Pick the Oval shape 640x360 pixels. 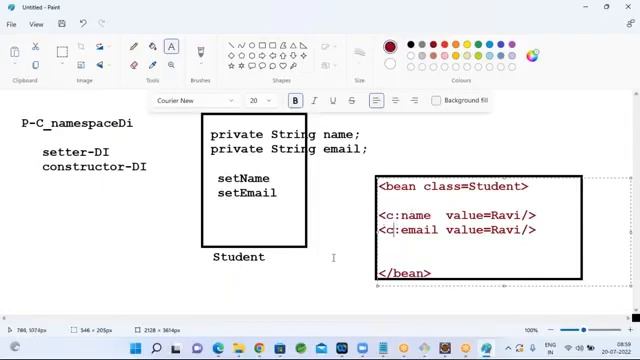[252, 45]
